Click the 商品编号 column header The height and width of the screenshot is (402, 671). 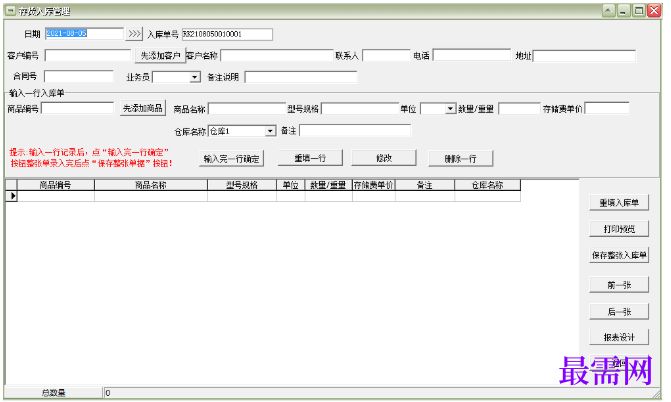tap(56, 185)
